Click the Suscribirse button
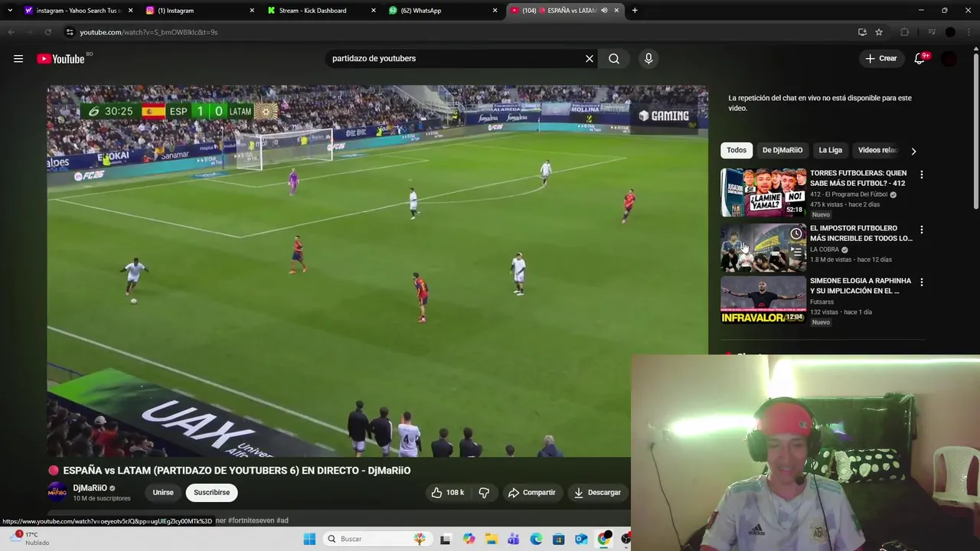Image resolution: width=980 pixels, height=551 pixels. tap(211, 493)
